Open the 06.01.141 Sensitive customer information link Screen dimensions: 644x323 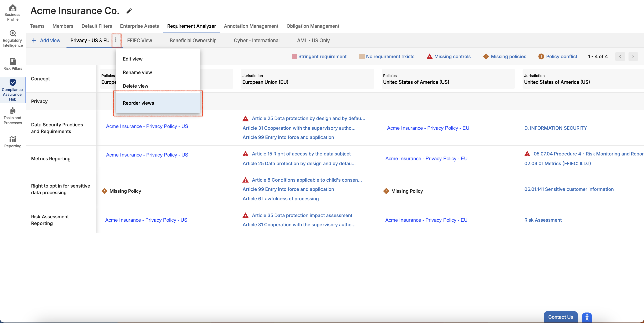(x=569, y=189)
